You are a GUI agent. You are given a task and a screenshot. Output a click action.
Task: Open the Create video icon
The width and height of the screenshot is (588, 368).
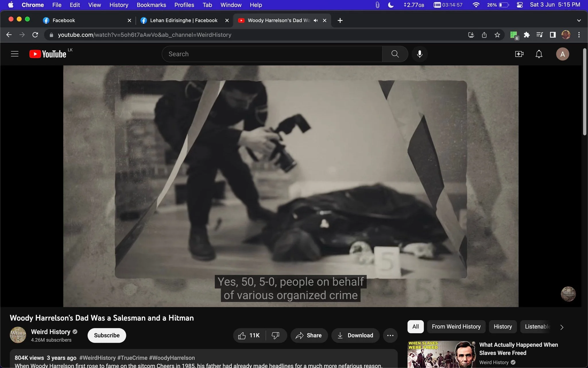tap(519, 54)
